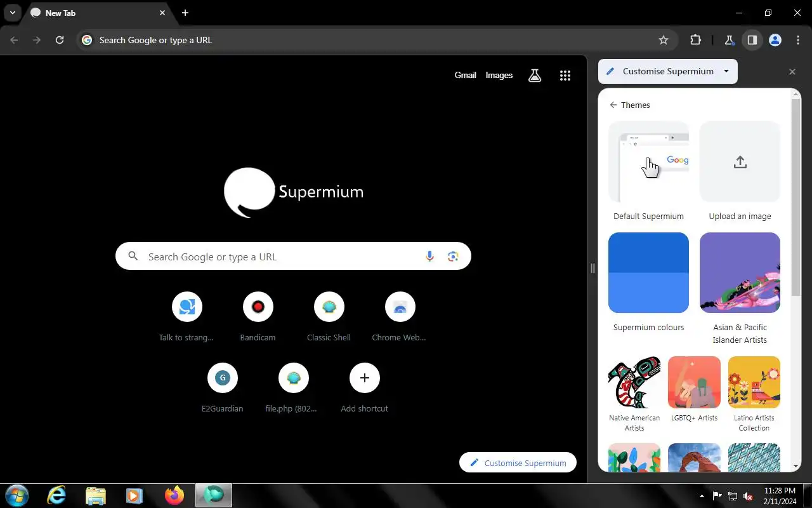
Task: Open the three-dot browser menu
Action: (x=797, y=40)
